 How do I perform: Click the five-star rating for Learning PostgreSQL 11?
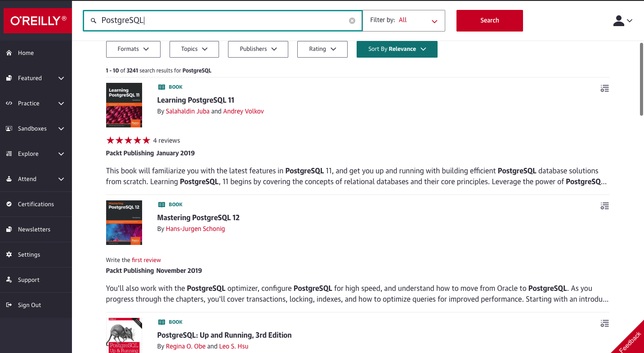(128, 140)
